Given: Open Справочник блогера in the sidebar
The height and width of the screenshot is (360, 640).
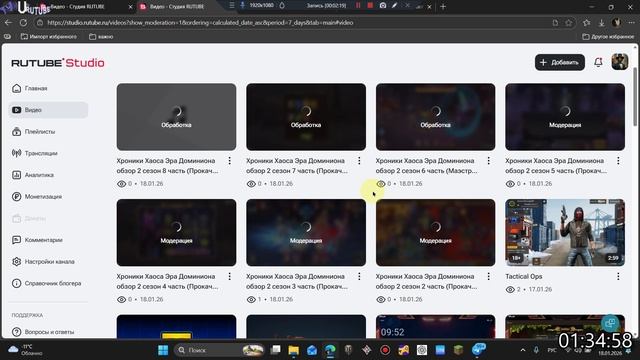Looking at the screenshot, I should click(x=47, y=283).
